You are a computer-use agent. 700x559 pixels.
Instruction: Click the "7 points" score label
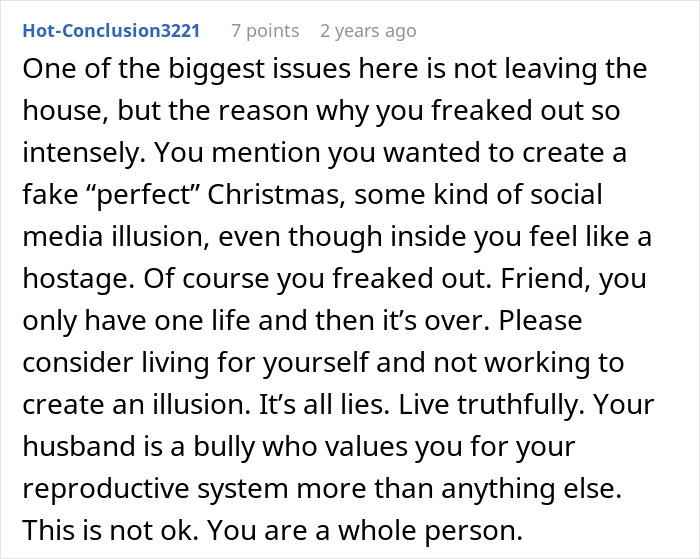[x=265, y=31]
